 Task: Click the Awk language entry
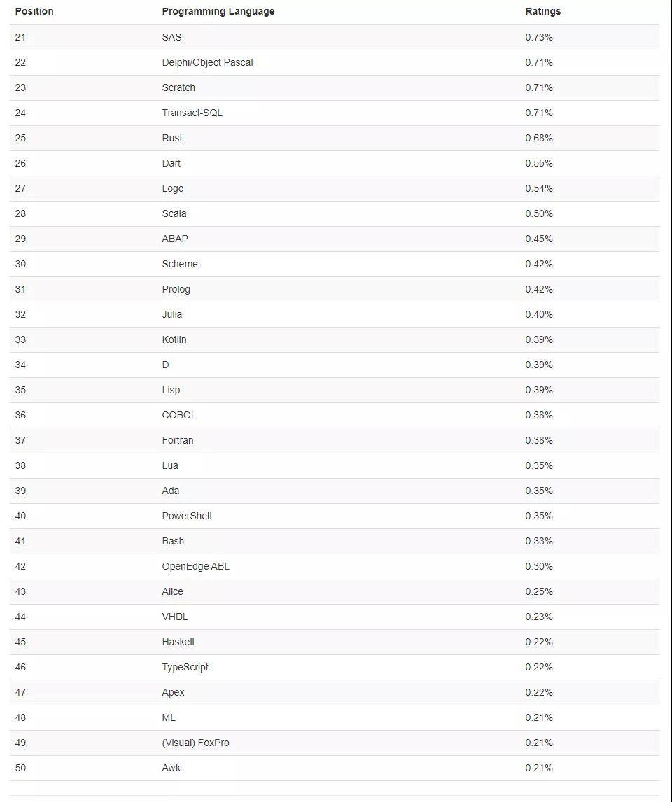point(171,768)
